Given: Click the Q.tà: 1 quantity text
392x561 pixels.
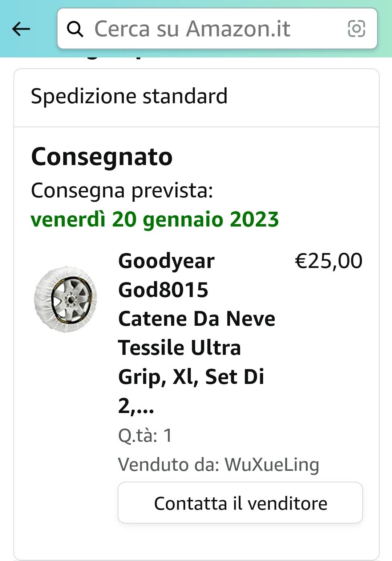Looking at the screenshot, I should [145, 435].
